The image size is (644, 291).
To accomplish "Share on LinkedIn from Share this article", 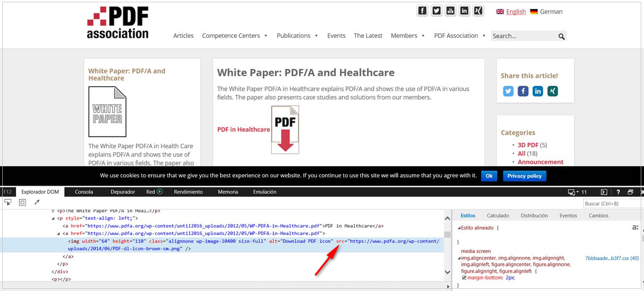I will point(538,91).
